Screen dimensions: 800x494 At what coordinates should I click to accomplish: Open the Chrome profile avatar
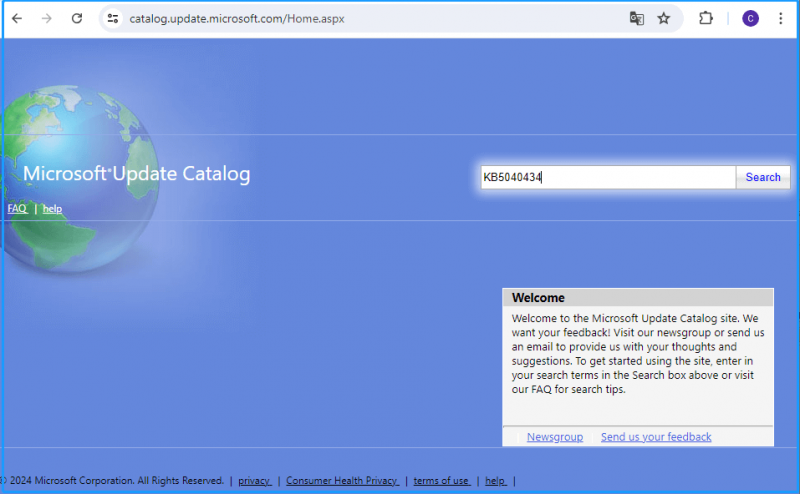coord(750,19)
